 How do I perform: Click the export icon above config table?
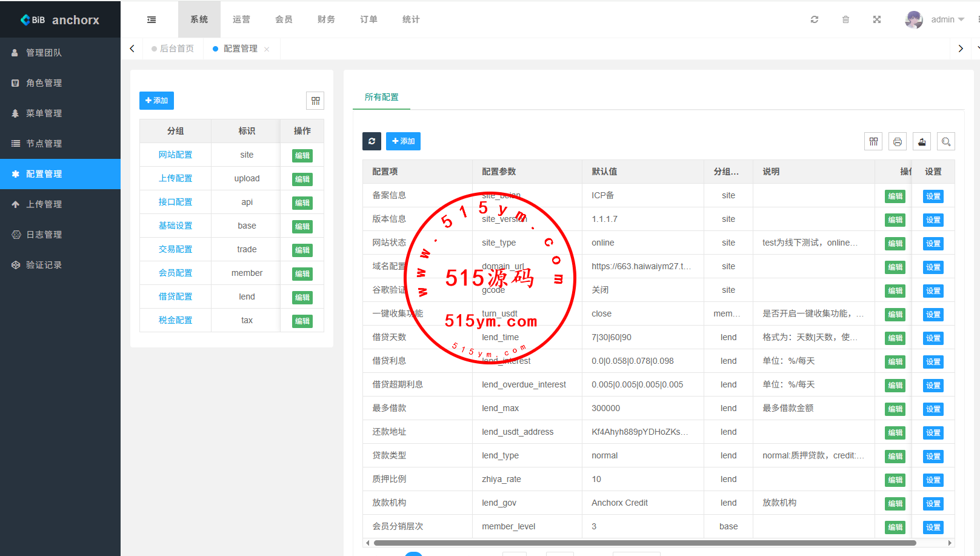coord(921,141)
